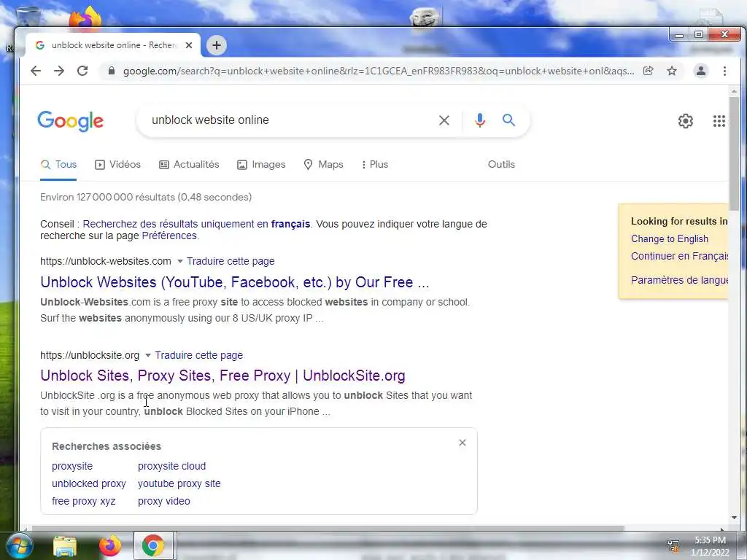Click 'Continuer en Français' link
747x560 pixels.
[x=679, y=256]
